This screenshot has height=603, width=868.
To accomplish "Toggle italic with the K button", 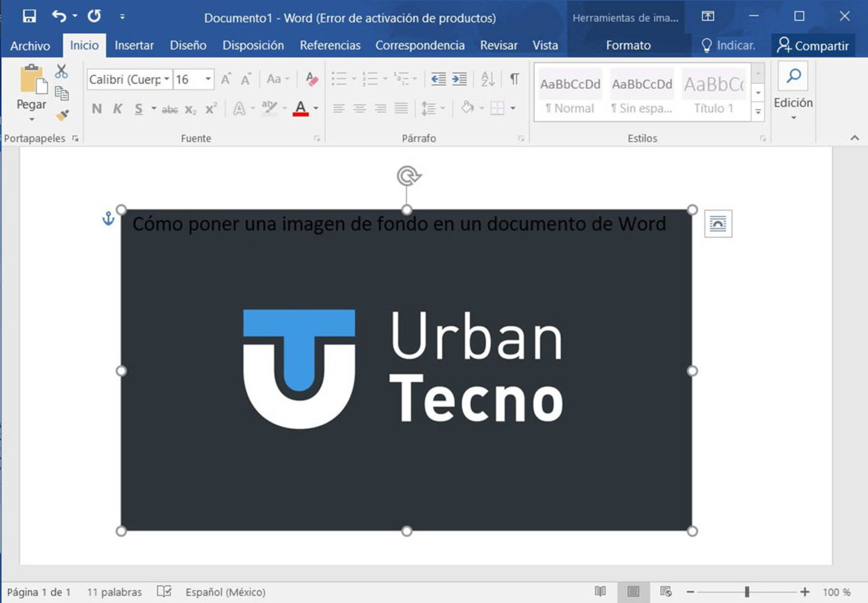I will coord(118,109).
